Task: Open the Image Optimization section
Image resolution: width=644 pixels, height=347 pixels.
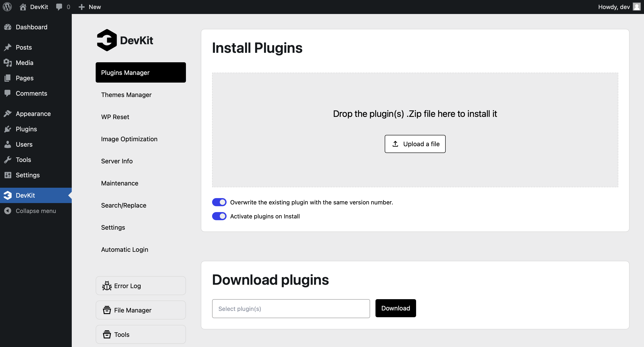Action: click(129, 139)
